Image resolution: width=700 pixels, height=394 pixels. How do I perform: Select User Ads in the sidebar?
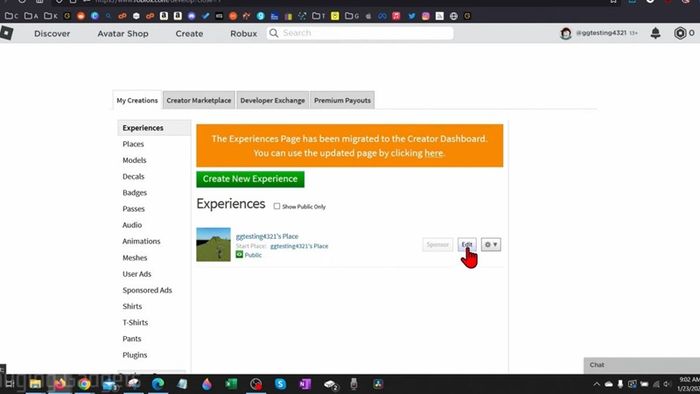click(x=137, y=274)
